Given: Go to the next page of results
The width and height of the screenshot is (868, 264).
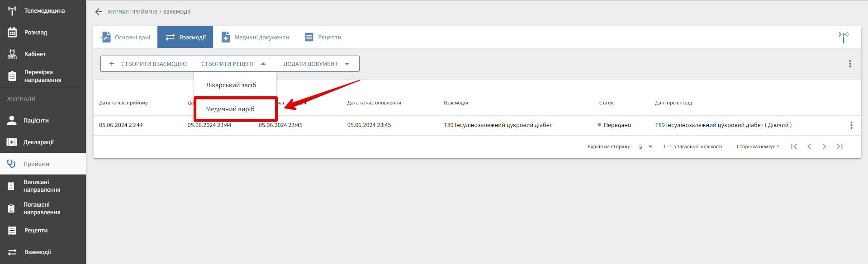Looking at the screenshot, I should pyautogui.click(x=824, y=146).
